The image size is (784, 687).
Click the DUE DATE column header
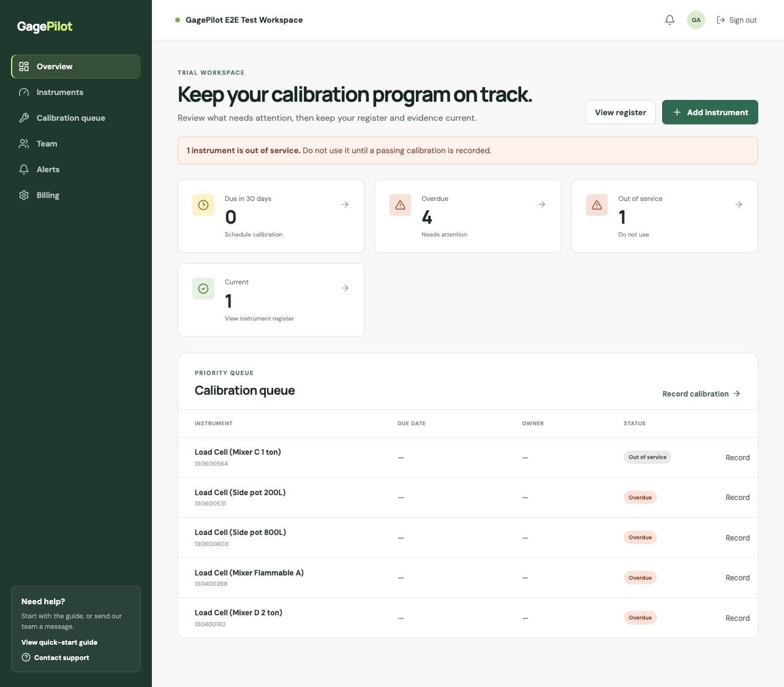pos(412,423)
